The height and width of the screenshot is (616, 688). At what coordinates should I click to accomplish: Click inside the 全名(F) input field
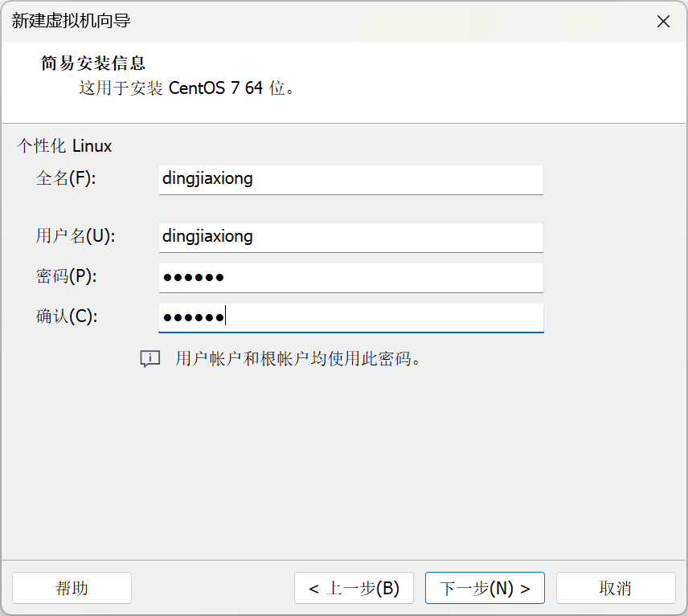350,180
